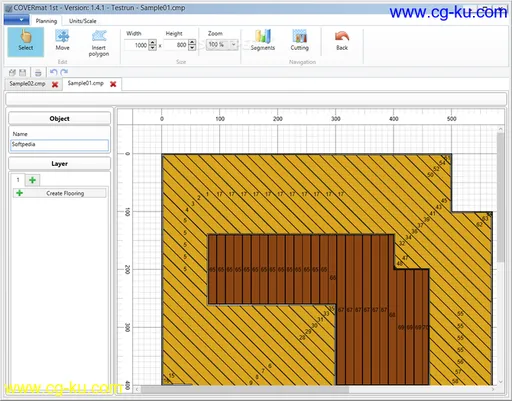Click the horizontal scrollbar thumb

245,389
